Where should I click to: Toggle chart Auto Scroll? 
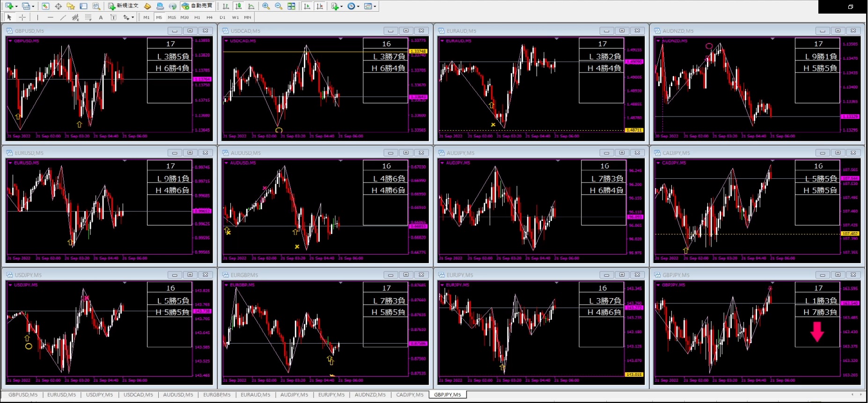click(307, 6)
